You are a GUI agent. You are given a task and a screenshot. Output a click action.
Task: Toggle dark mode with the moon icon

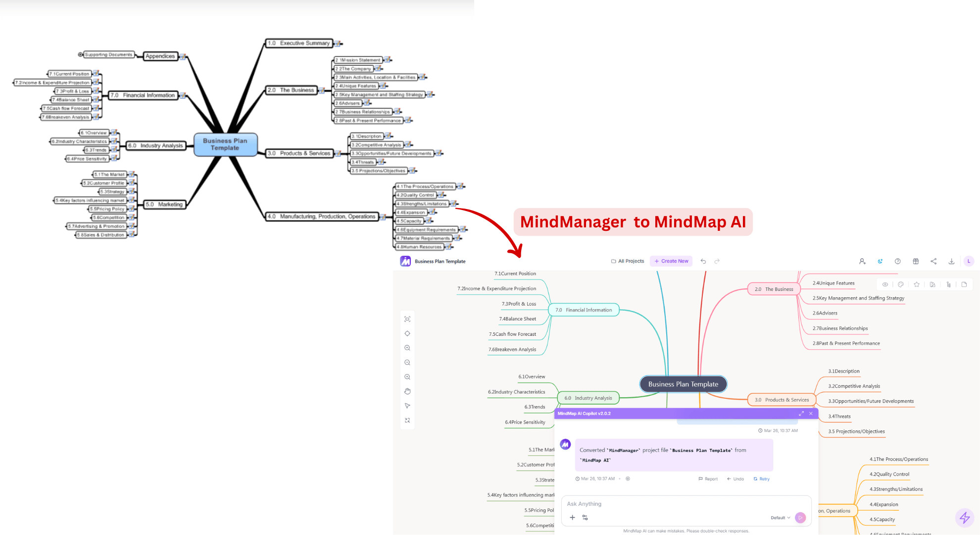(x=880, y=261)
